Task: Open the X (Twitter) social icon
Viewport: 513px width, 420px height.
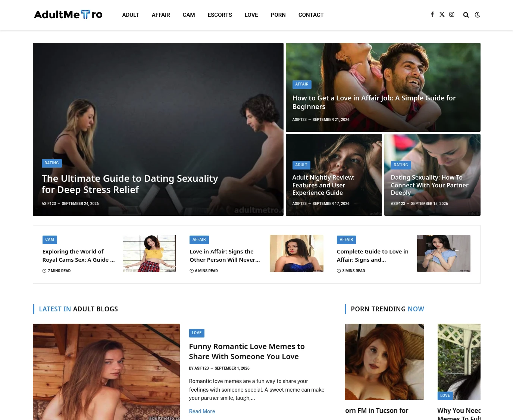Action: [442, 15]
